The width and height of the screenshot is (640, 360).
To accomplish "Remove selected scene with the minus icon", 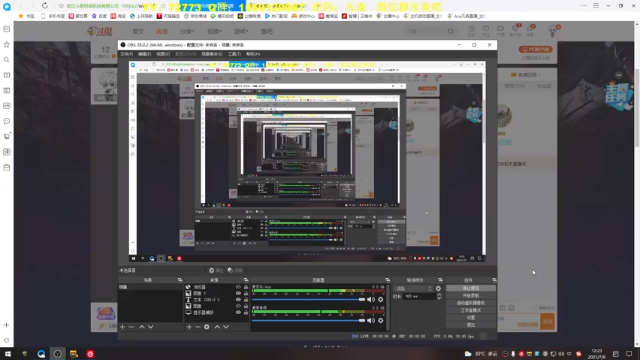I will pos(131,327).
